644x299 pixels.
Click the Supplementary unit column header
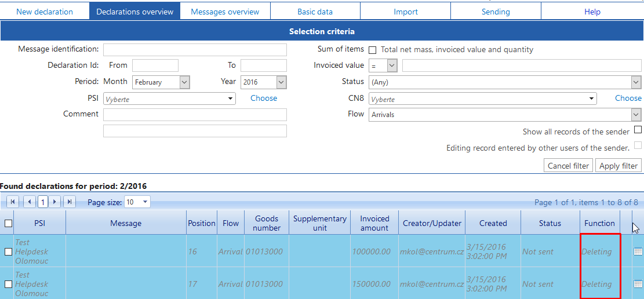320,224
